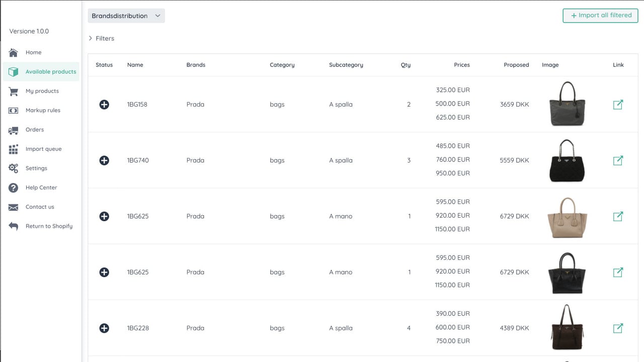Expand the Filters section
Screen dimensions: 644x362
pyautogui.click(x=101, y=38)
